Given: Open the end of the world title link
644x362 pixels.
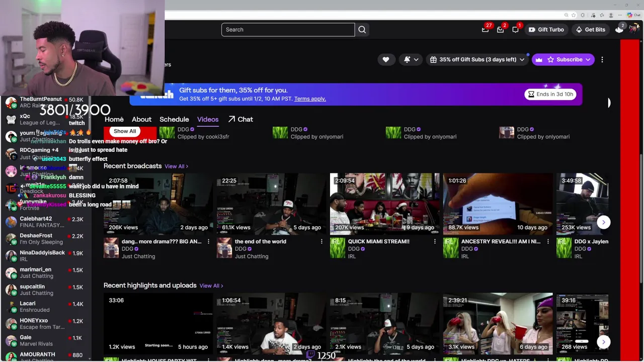Looking at the screenshot, I should point(261,242).
